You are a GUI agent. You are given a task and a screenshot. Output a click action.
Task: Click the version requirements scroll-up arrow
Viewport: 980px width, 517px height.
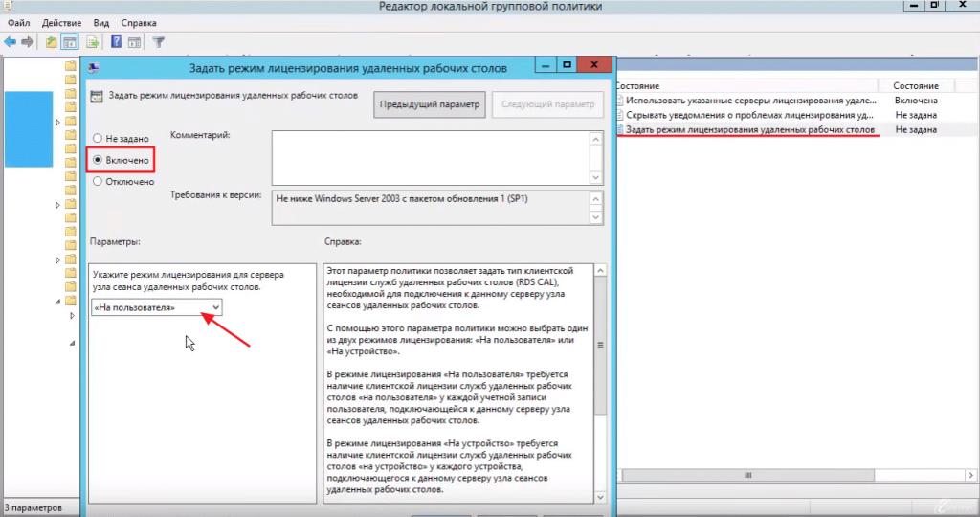(x=595, y=199)
